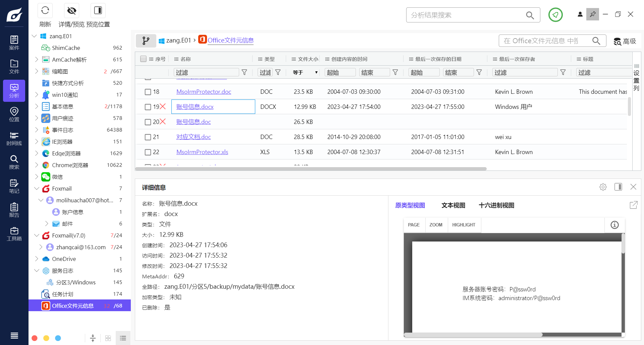Open the 笔记 sidebar icon
The width and height of the screenshot is (644, 345).
(14, 186)
